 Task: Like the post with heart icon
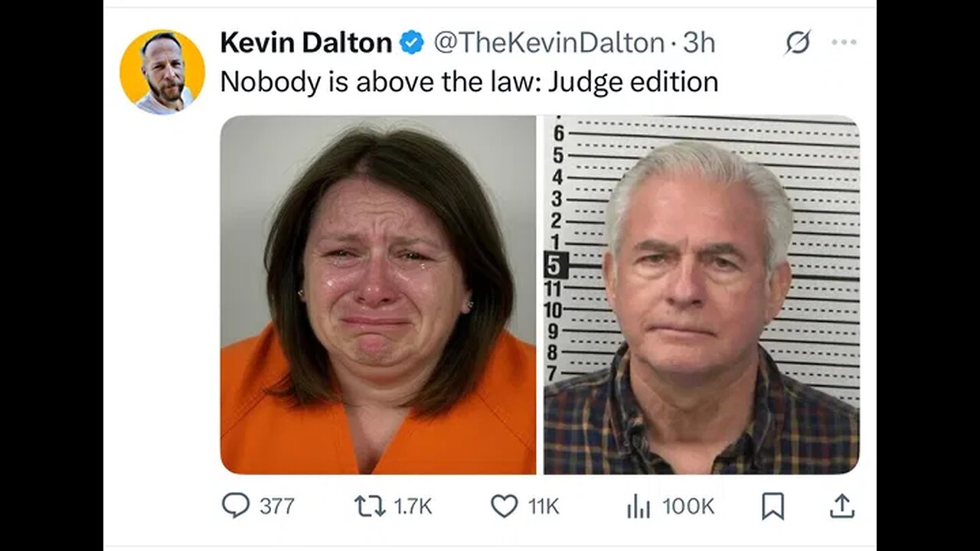coord(504,506)
